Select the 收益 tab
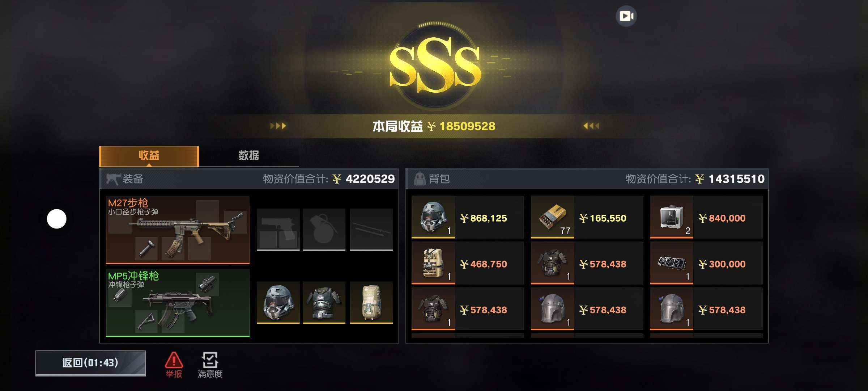Image resolution: width=868 pixels, height=391 pixels. (149, 156)
